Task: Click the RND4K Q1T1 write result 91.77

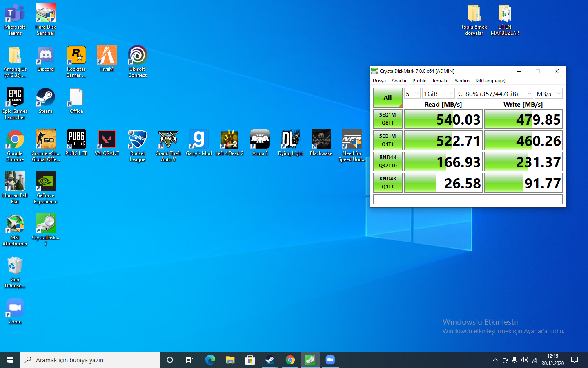Action: (x=523, y=183)
